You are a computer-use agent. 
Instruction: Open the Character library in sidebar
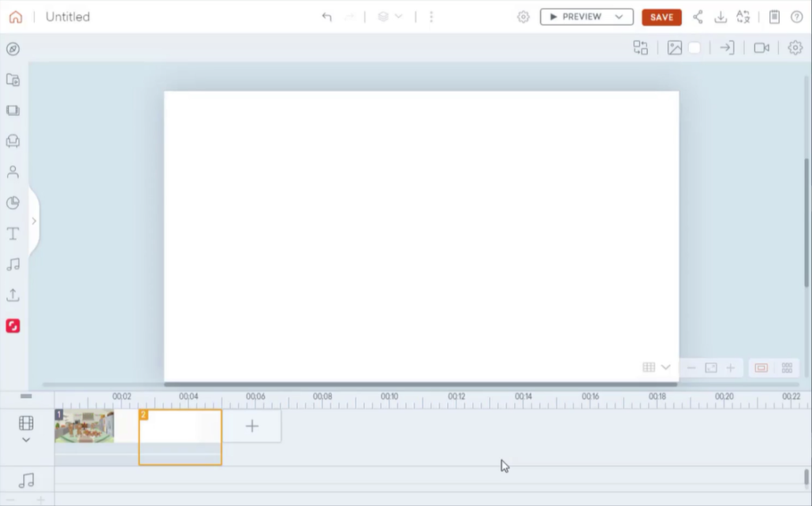pos(13,172)
